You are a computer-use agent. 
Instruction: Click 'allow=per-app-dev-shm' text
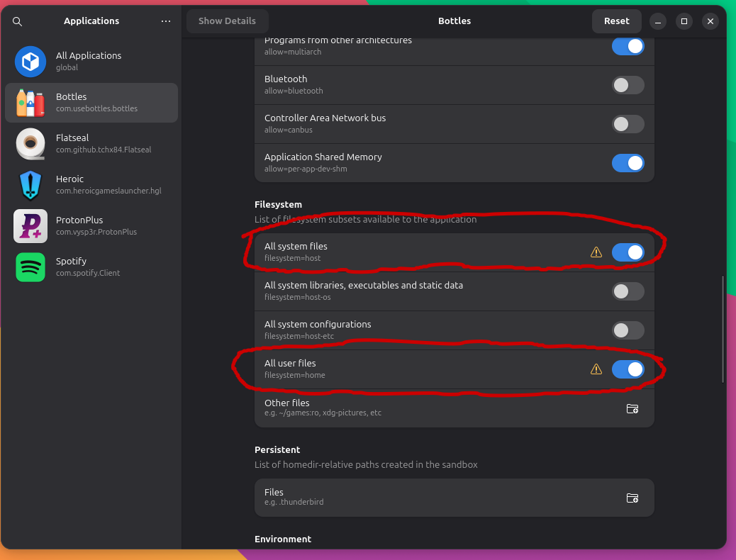[306, 169]
